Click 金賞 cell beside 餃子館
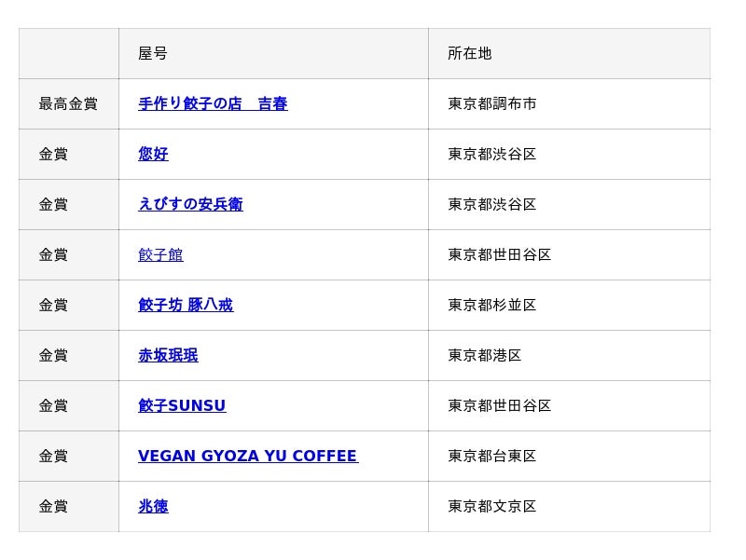This screenshot has width=746, height=560. pyautogui.click(x=68, y=254)
